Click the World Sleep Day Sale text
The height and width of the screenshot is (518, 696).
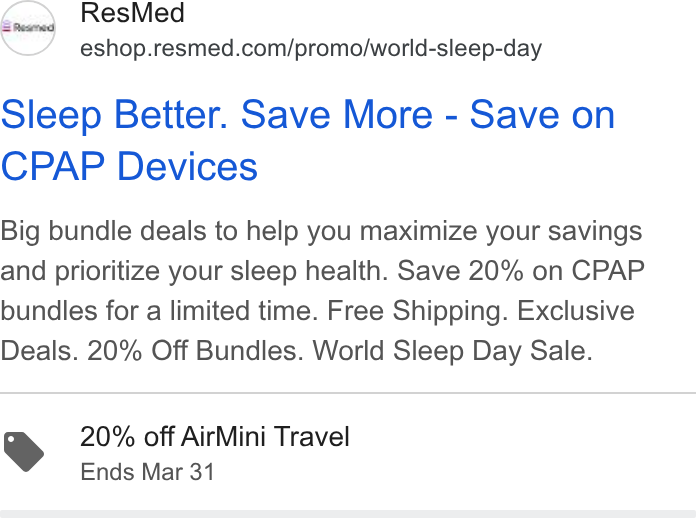click(452, 351)
